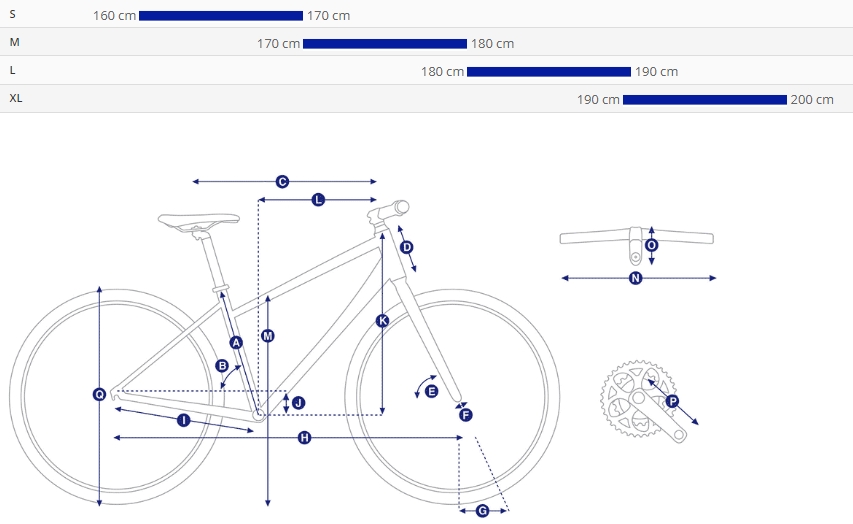
Task: Click the B seat angle marker
Action: point(222,366)
